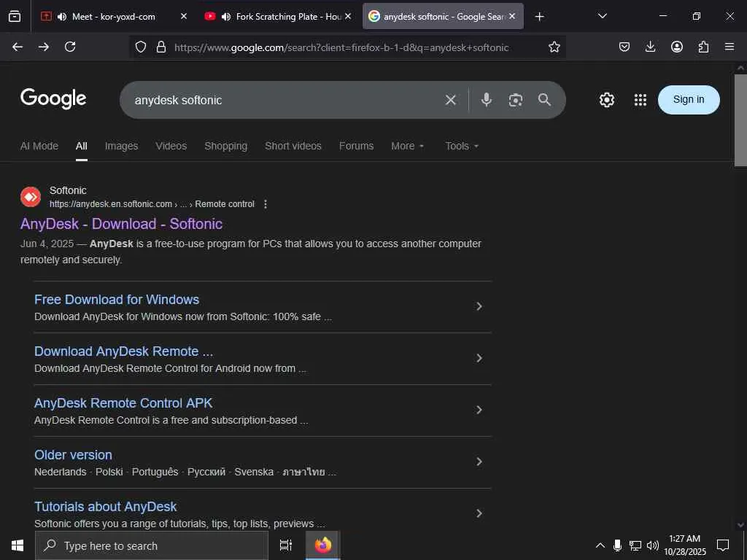Start Google voice search microphone
The width and height of the screenshot is (747, 560).
[487, 99]
